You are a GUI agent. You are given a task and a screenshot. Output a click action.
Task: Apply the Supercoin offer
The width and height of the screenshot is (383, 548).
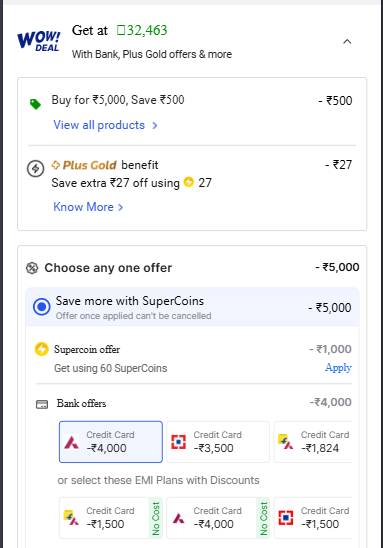[338, 368]
